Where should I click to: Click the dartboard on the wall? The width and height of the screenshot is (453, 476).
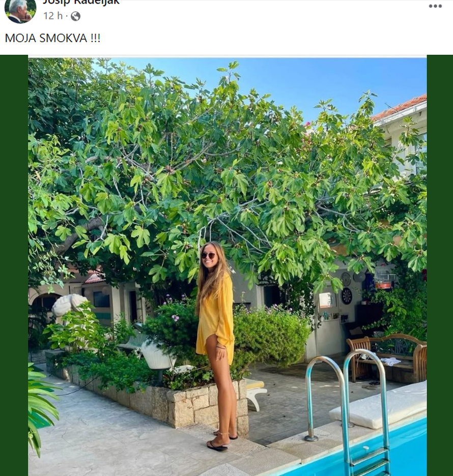pos(347,296)
